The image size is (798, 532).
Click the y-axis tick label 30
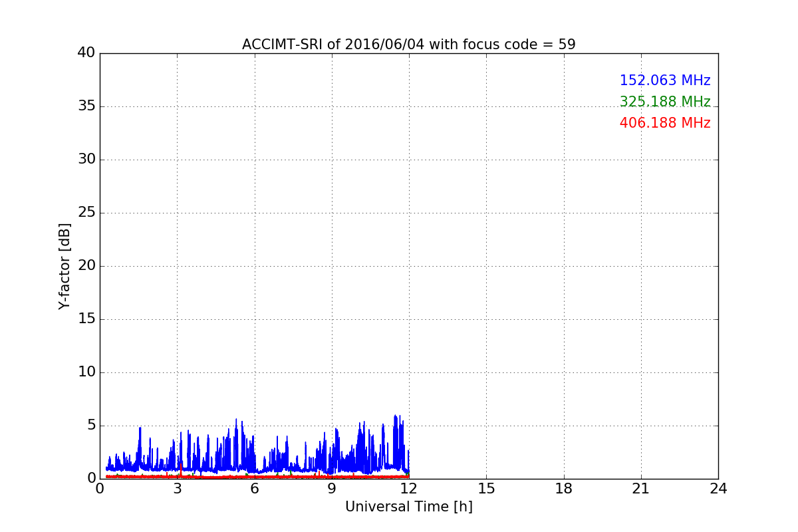point(86,160)
